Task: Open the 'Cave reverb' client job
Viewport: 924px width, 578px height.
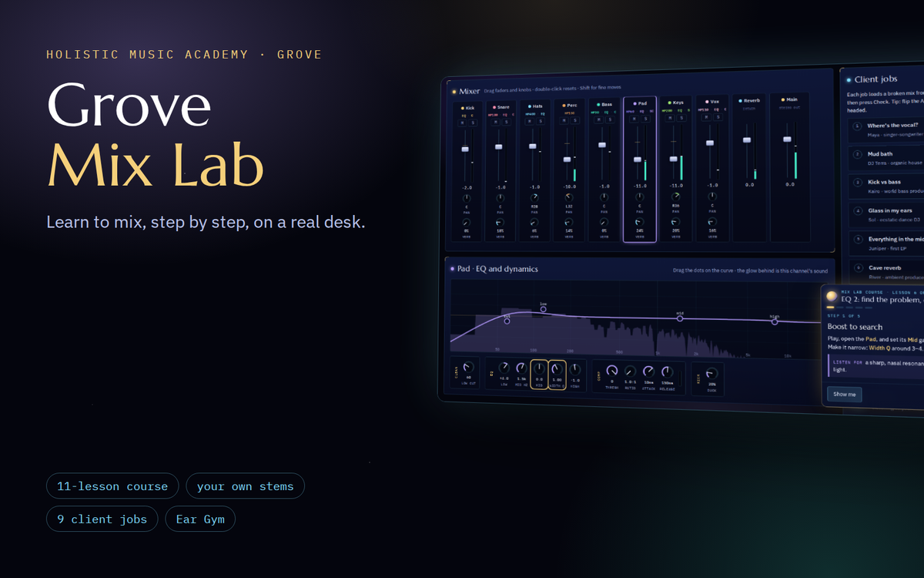Action: (885, 271)
